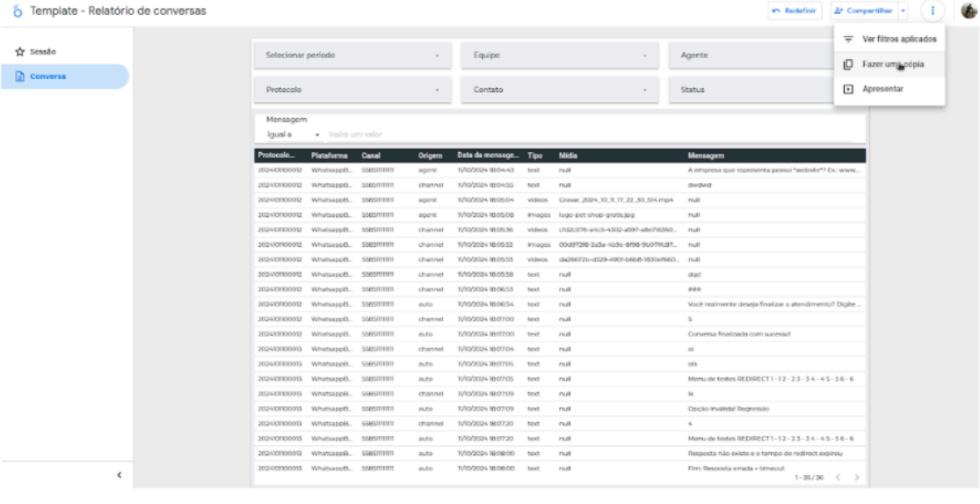Click the message cell 'oi'
Image resolution: width=980 pixels, height=504 pixels.
point(691,349)
